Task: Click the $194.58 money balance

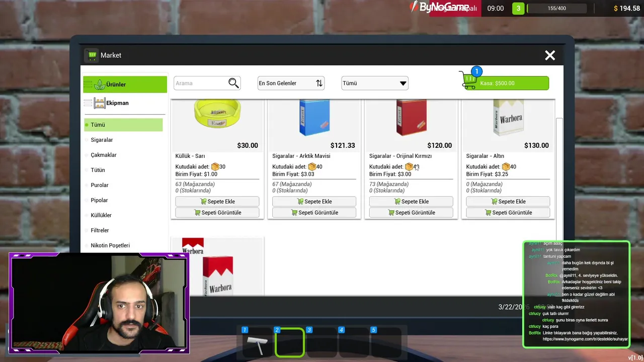Action: point(626,9)
